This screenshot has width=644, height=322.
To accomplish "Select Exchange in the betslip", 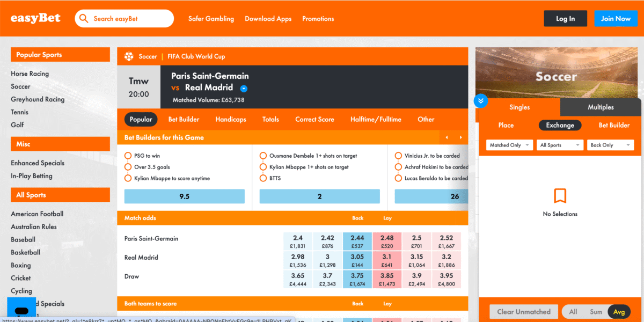I will pos(560,125).
